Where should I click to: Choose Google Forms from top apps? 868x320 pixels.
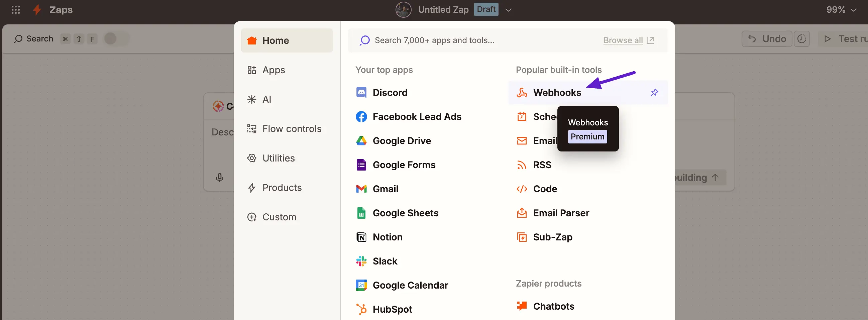coord(404,165)
